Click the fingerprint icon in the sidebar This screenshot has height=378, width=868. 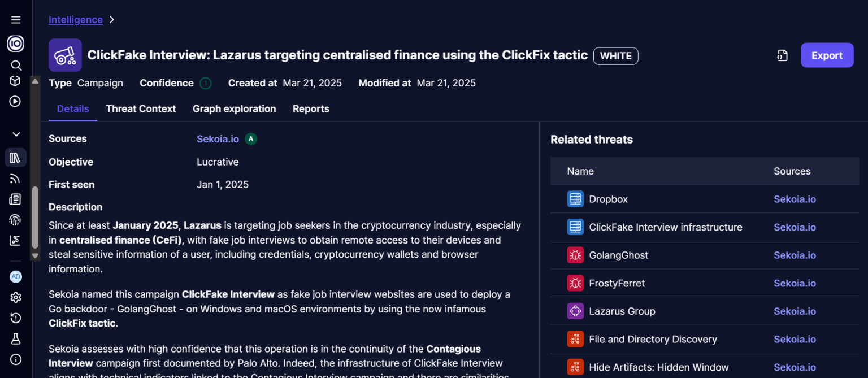point(15,220)
